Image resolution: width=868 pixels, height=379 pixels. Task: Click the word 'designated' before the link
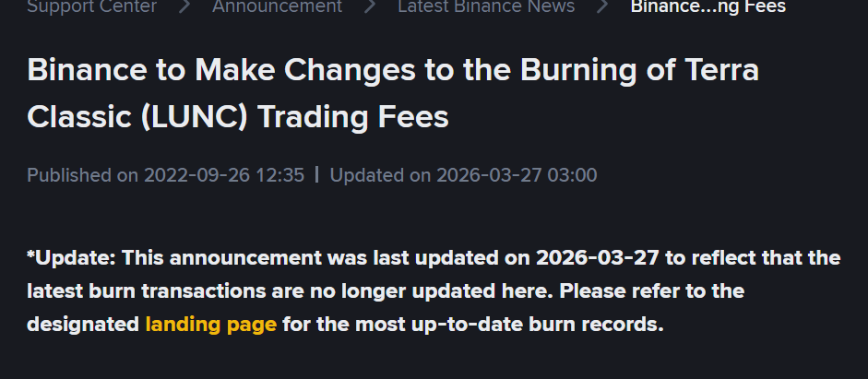(83, 326)
